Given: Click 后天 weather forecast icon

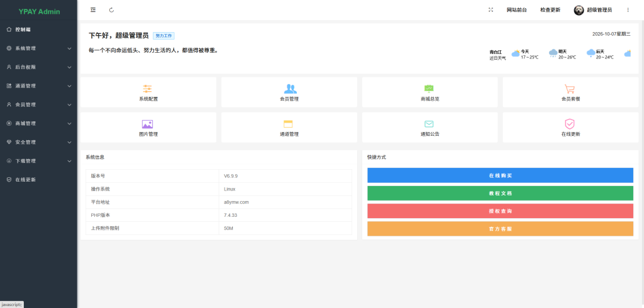Looking at the screenshot, I should pyautogui.click(x=591, y=53).
